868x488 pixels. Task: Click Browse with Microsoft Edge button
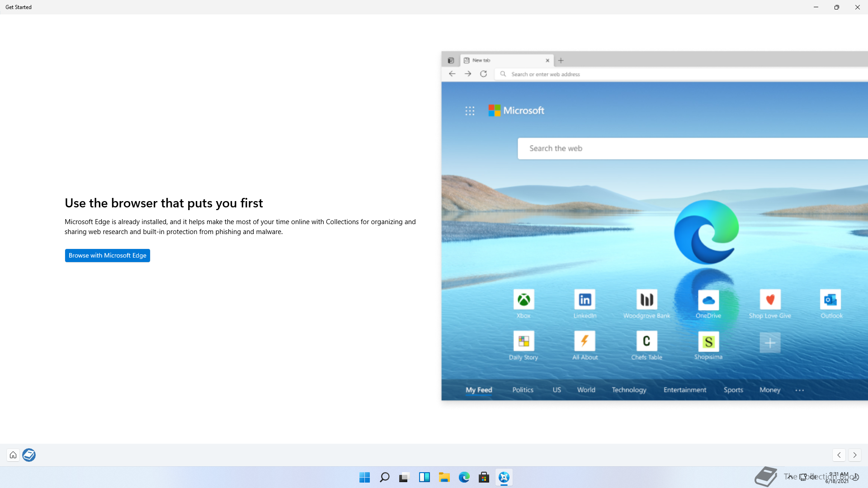107,255
